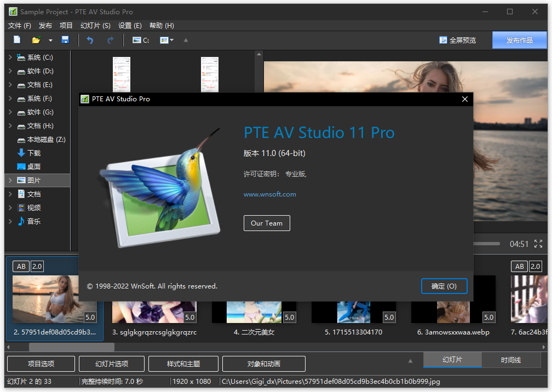Expand the 系统 (F:) drive node
Image resolution: width=552 pixels, height=392 pixels.
click(10, 98)
